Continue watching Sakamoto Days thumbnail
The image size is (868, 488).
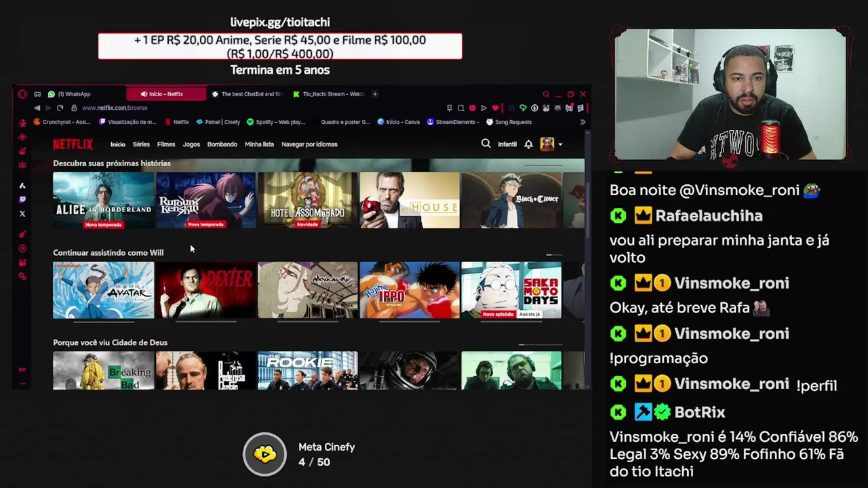pos(511,290)
